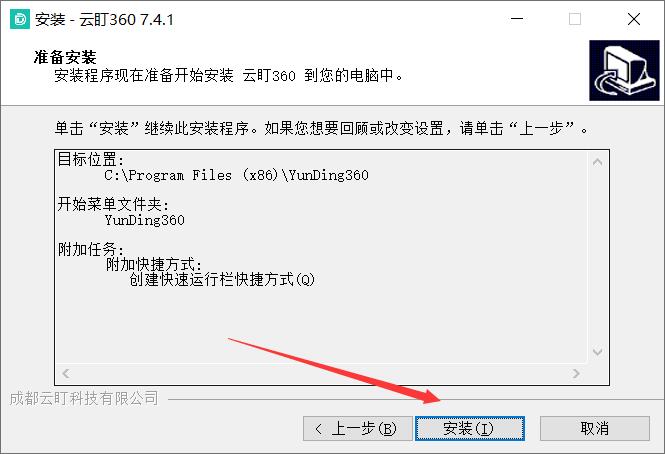
Task: Start installation with the 安装(I) button
Action: click(470, 429)
